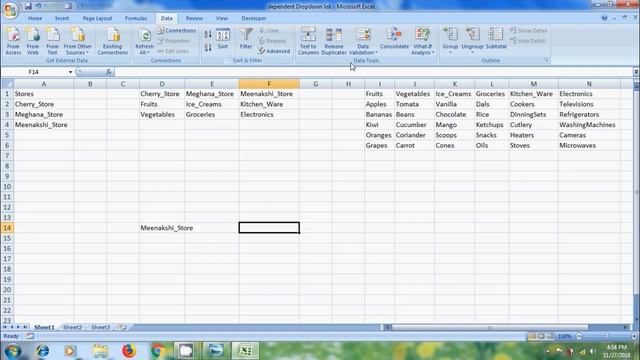Switch to the Page Layout tab
Image resolution: width=640 pixels, height=360 pixels.
click(97, 18)
